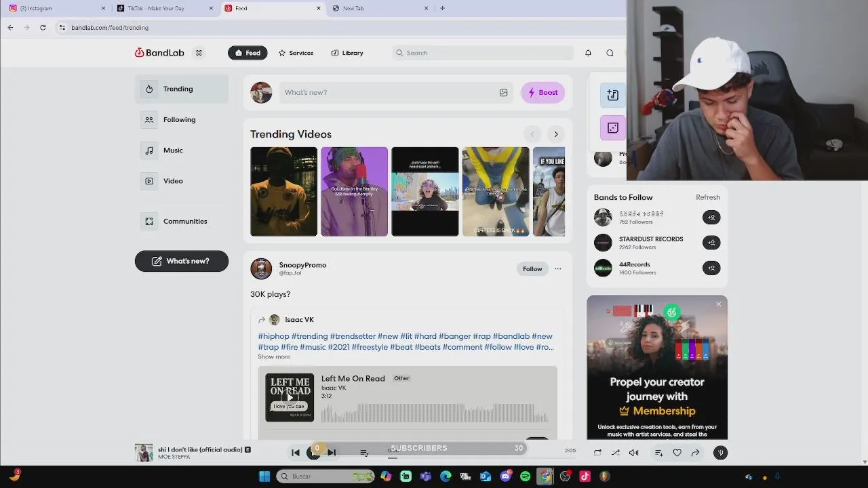The image size is (868, 488).
Task: Select the Feed tab in top navigation
Action: (x=248, y=53)
